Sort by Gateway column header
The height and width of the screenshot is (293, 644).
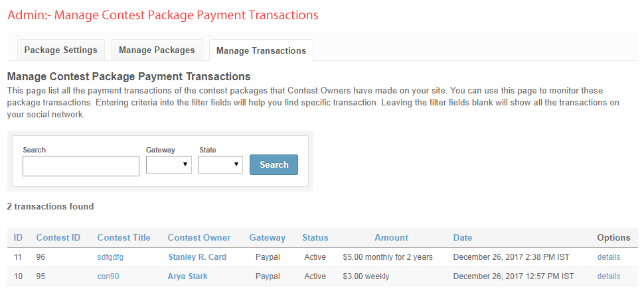pos(268,237)
